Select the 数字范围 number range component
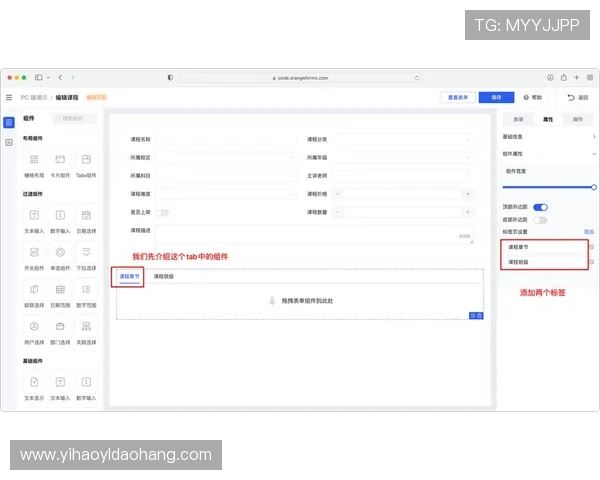The width and height of the screenshot is (600, 480). click(x=86, y=294)
